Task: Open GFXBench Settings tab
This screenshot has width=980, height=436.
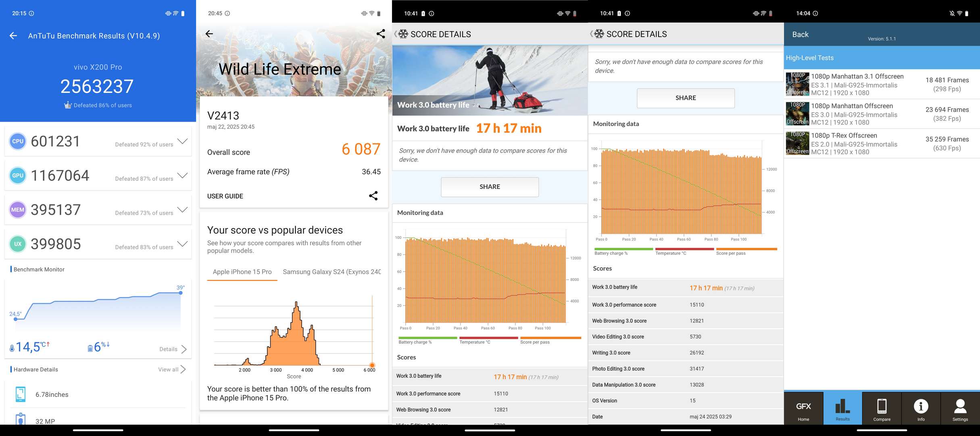Action: click(960, 409)
